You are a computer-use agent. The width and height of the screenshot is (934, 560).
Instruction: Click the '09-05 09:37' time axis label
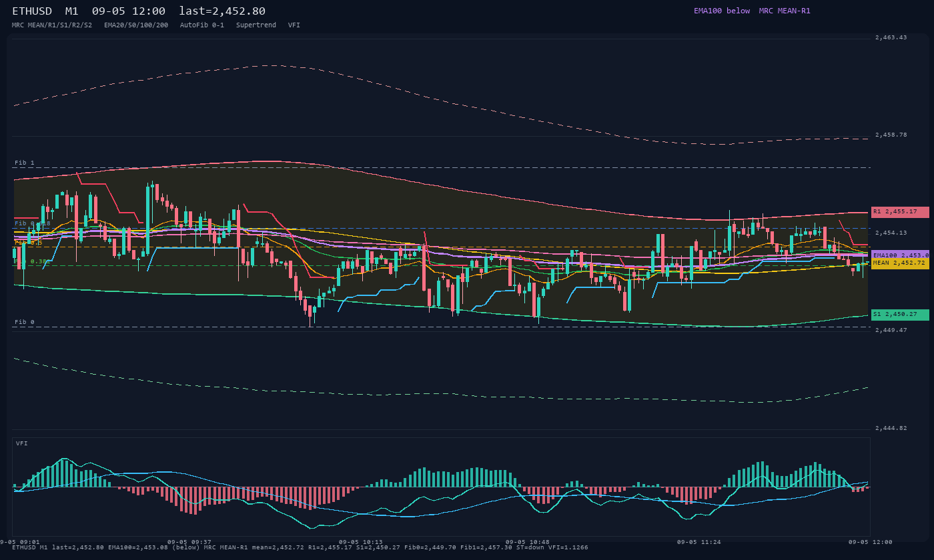pyautogui.click(x=189, y=542)
